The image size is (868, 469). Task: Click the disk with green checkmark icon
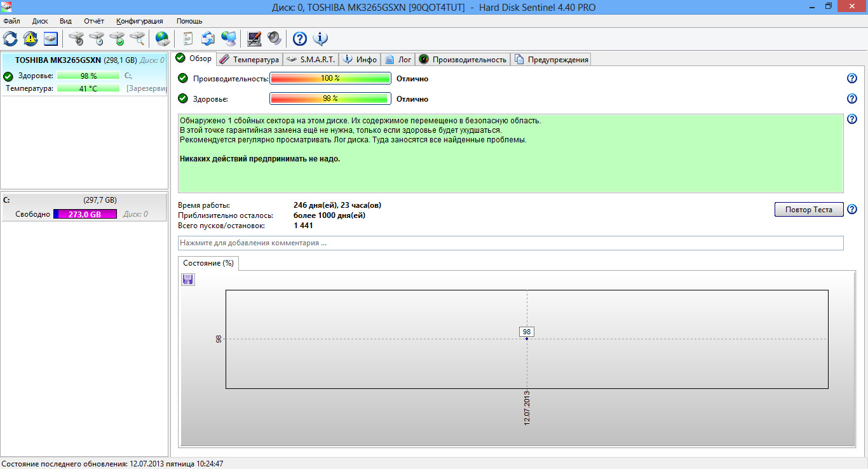(117, 39)
